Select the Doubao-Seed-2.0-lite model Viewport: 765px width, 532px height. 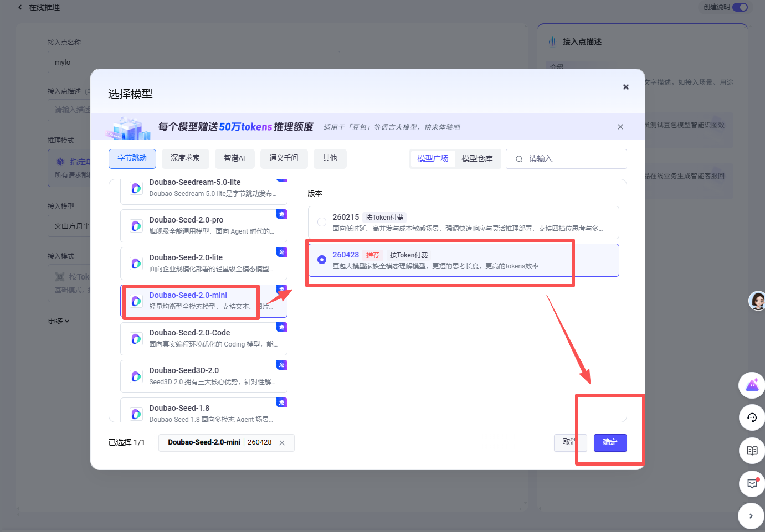point(204,263)
